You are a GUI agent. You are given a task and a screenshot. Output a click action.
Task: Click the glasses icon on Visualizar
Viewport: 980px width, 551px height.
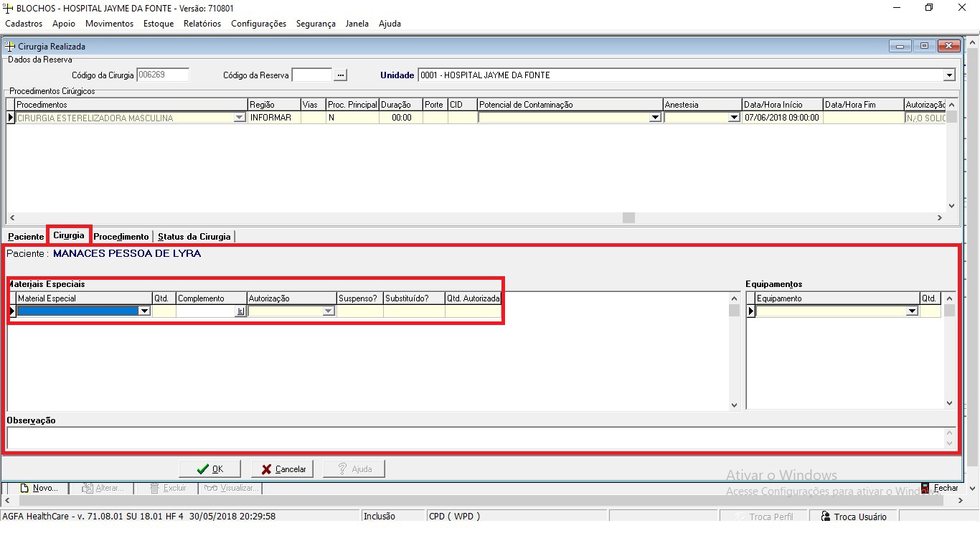click(x=211, y=488)
